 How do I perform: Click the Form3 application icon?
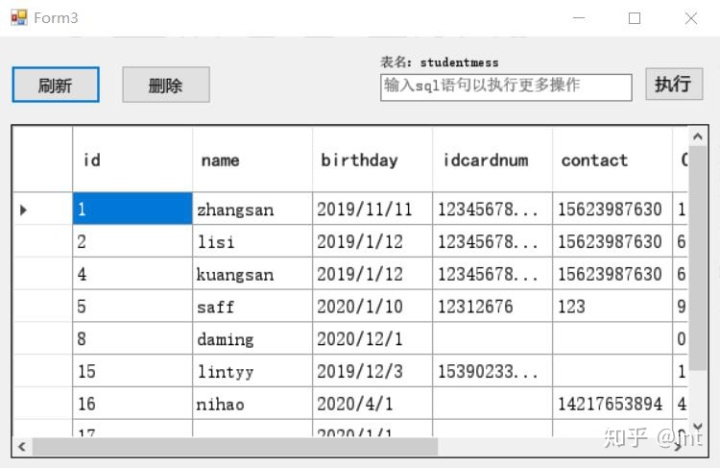point(19,18)
